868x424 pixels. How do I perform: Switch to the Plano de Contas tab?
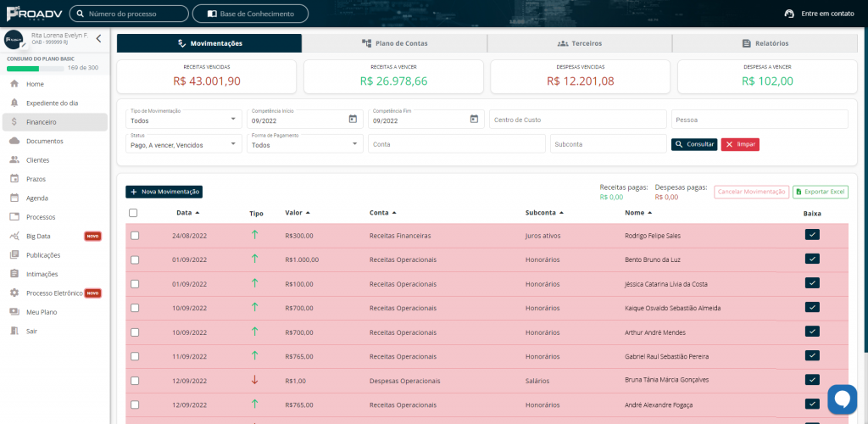pos(394,43)
